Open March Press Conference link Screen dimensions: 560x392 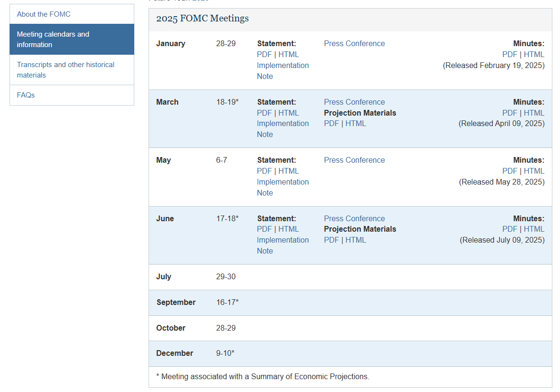click(354, 102)
